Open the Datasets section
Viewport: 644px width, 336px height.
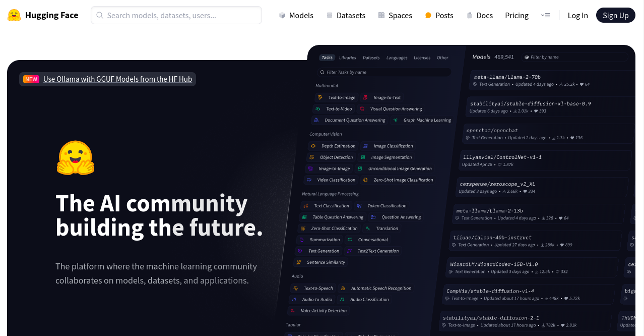point(351,16)
